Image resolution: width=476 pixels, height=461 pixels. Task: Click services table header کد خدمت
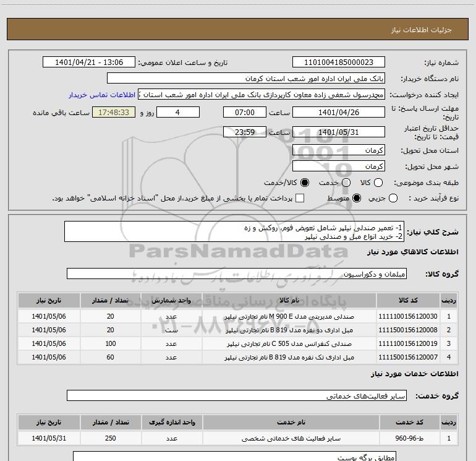tap(409, 422)
